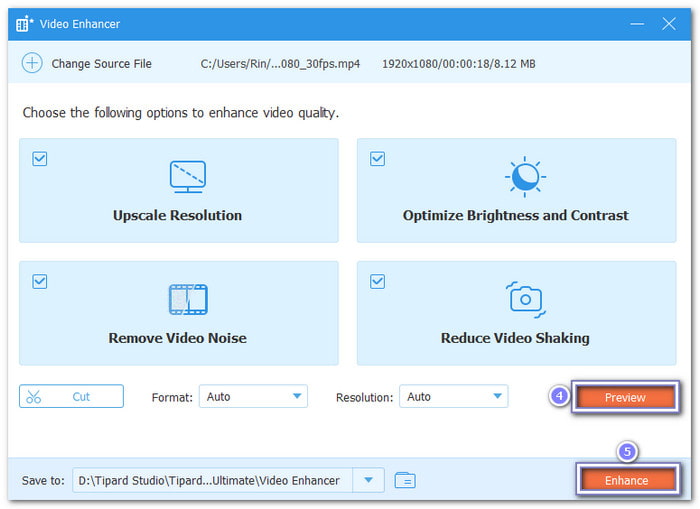Click the scissors icon in the Cut button
Screen dimensions: 700x509
[33, 396]
